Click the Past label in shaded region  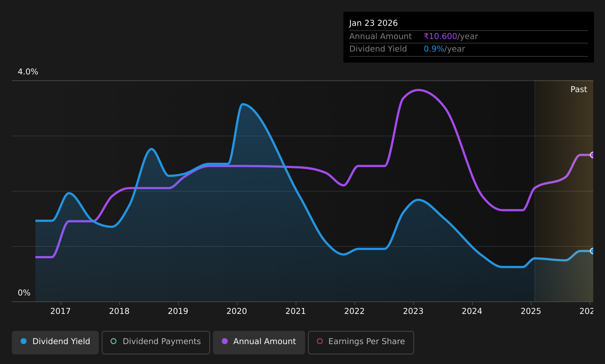pyautogui.click(x=579, y=90)
